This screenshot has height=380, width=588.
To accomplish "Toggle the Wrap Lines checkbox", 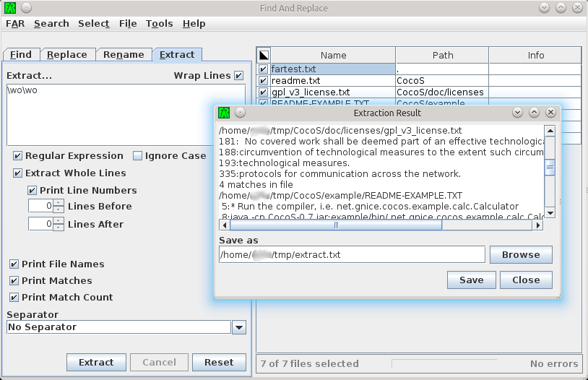I will pos(239,75).
